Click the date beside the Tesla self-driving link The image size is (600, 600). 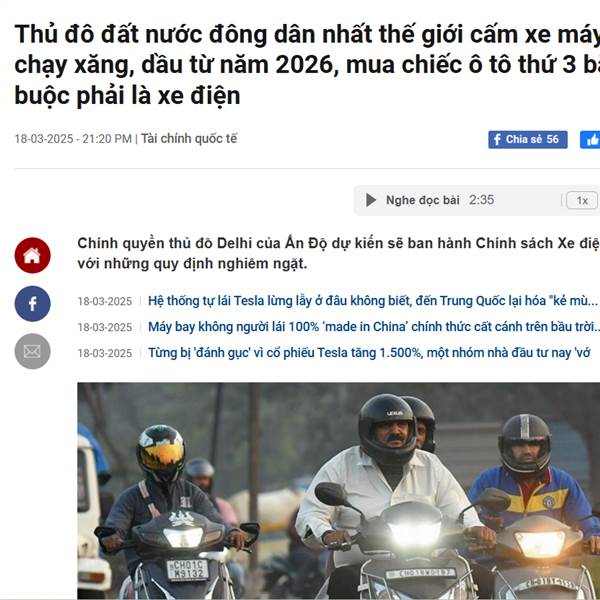[x=104, y=302]
